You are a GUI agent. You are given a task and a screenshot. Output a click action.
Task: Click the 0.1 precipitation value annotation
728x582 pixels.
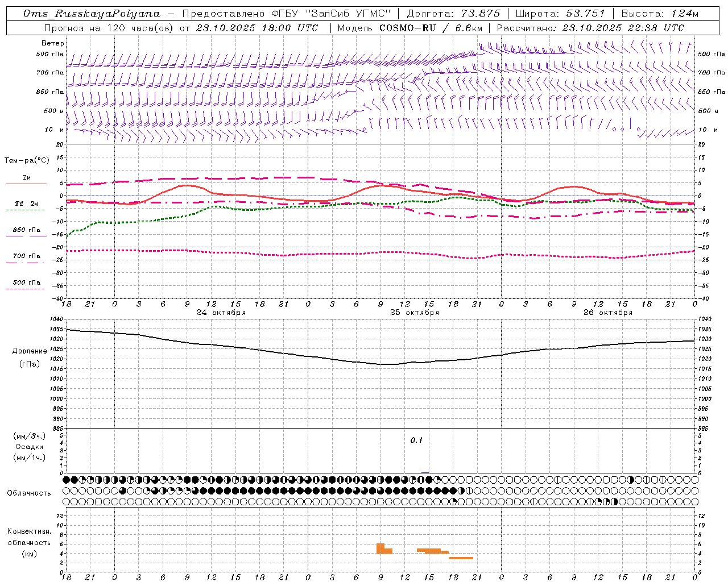point(416,440)
